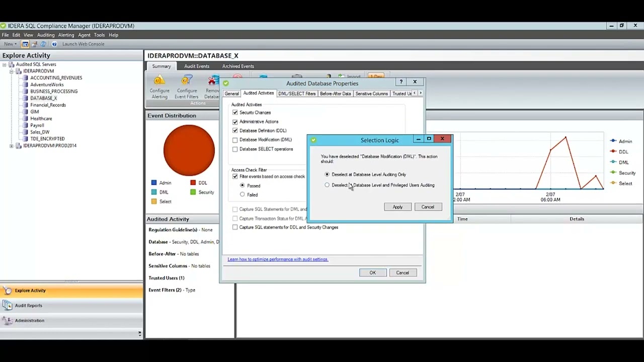Open General tab in properties dialog
Screen dimensions: 644x362
pyautogui.click(x=231, y=94)
